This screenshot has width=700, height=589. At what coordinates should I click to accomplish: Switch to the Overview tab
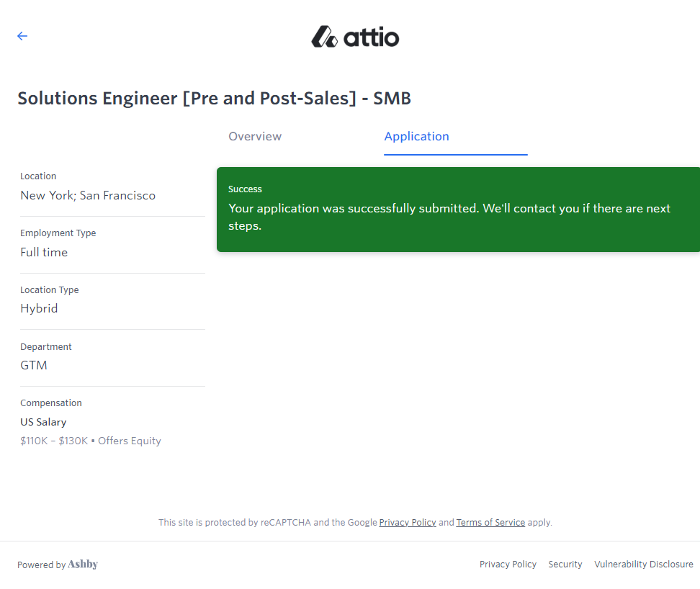[x=255, y=137]
